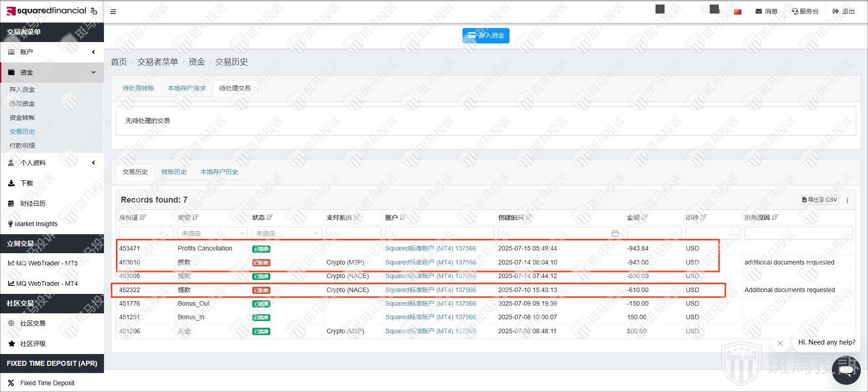Open account link in row 453471
Screen dimensions: 868x392
pyautogui.click(x=430, y=248)
